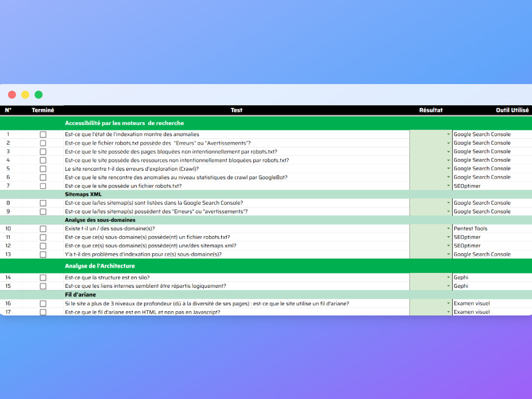532x399 pixels.
Task: Open the Résultat dropdown for row 13
Action: tap(448, 254)
